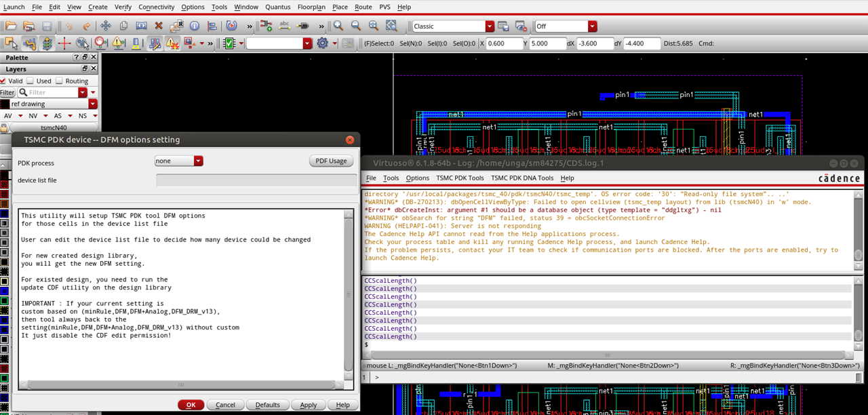
Task: Toggle the Used layers checkbox
Action: 30,81
